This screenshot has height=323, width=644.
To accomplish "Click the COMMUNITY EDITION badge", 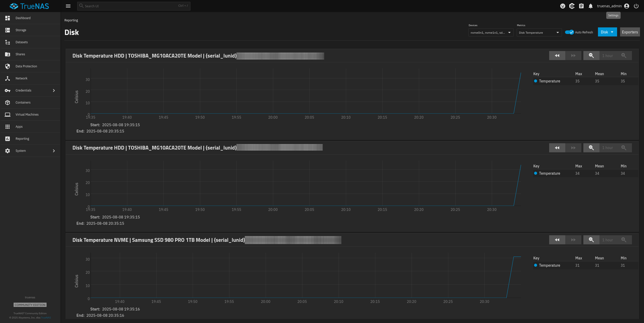I will pyautogui.click(x=30, y=305).
